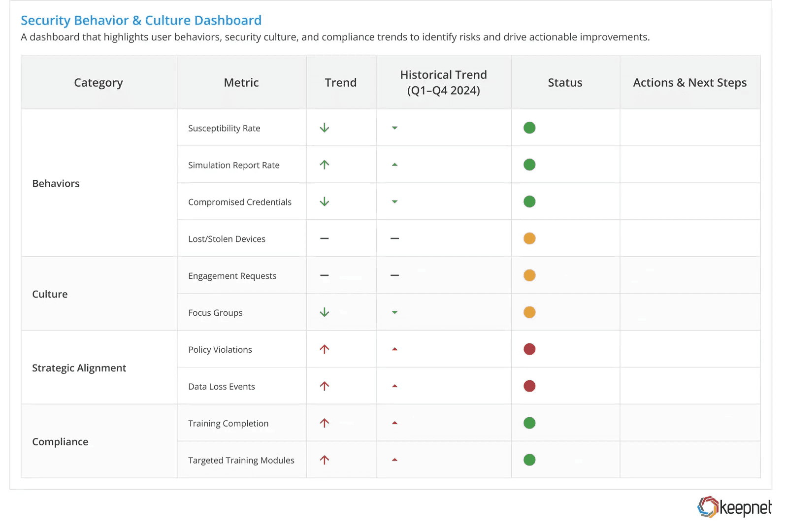Click the Data Loss Events historical trend triangle
Image resolution: width=785 pixels, height=532 pixels.
tap(394, 386)
